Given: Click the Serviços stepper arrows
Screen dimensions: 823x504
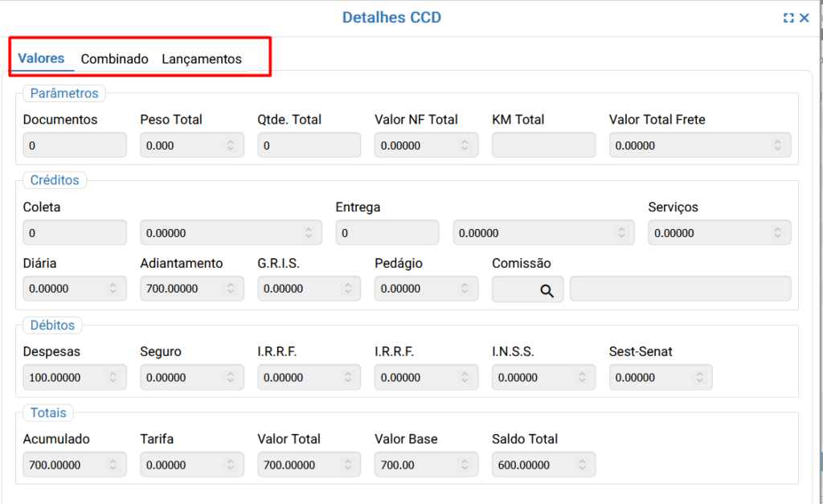Looking at the screenshot, I should click(777, 233).
